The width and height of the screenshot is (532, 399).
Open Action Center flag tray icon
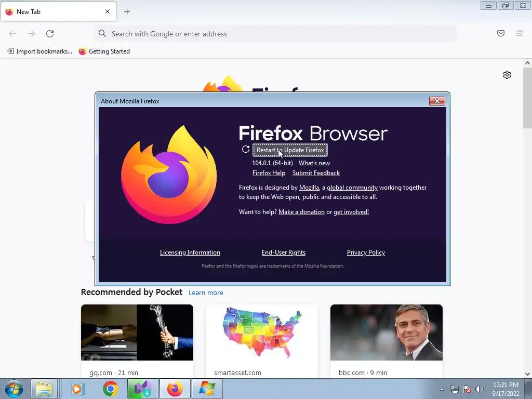click(x=467, y=389)
